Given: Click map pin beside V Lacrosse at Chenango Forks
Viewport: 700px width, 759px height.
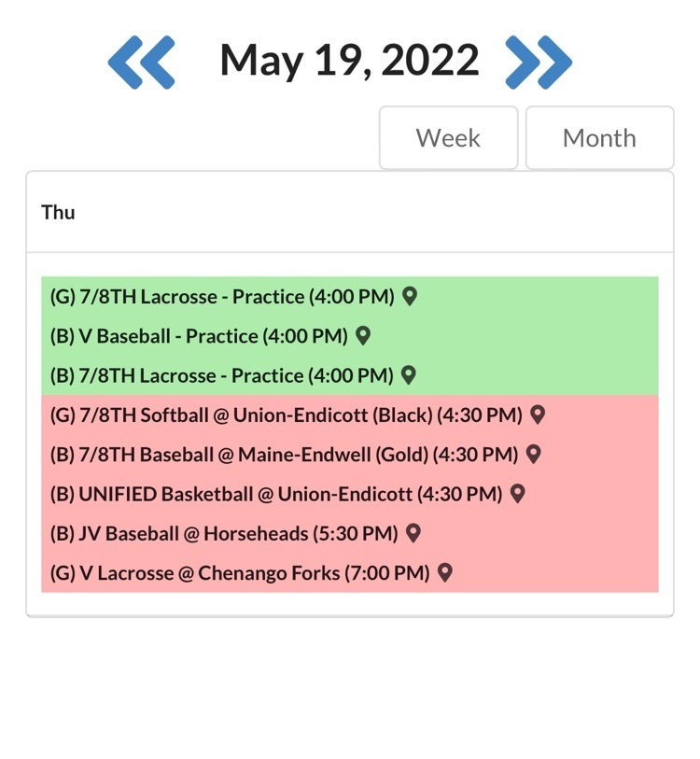Looking at the screenshot, I should point(445,573).
